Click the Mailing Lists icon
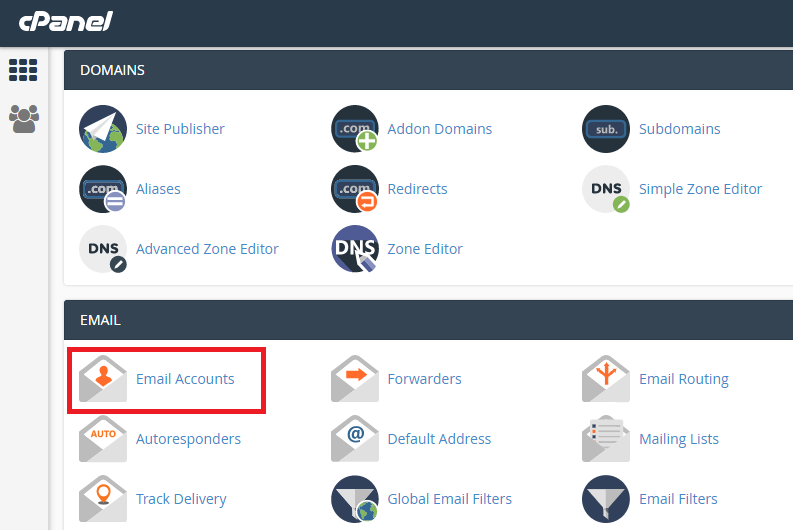Viewport: 793px width, 530px height. 606,438
